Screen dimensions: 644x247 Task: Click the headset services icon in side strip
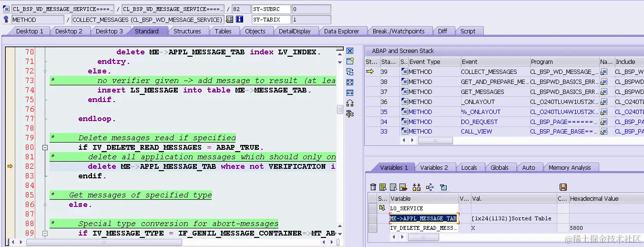coord(349,103)
